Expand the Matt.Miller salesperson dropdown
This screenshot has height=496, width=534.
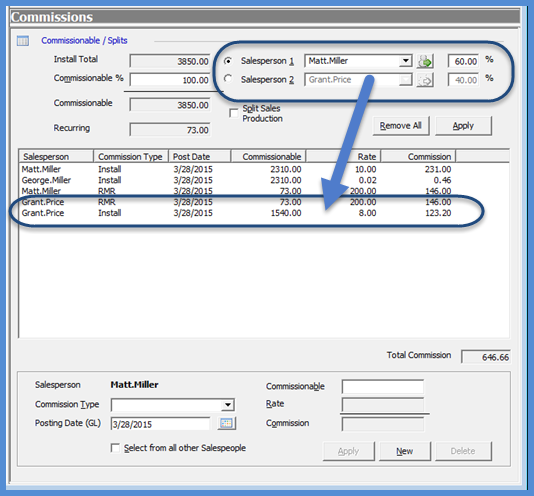point(405,61)
